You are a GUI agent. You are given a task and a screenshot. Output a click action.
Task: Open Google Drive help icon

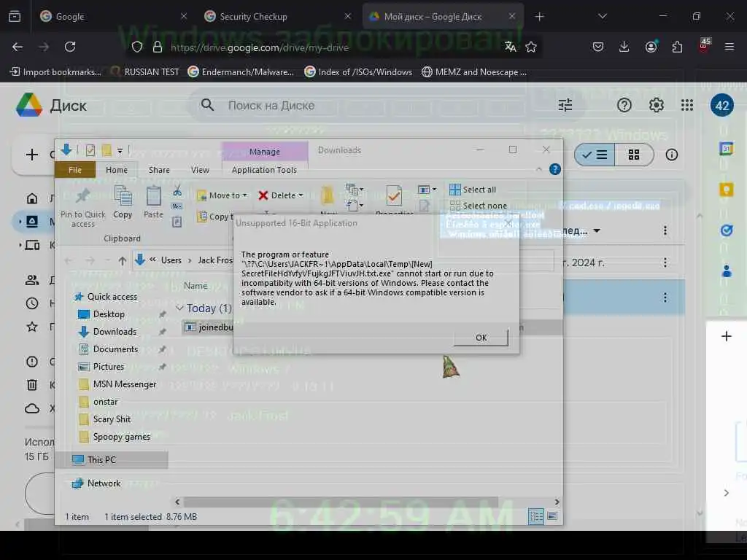624,105
